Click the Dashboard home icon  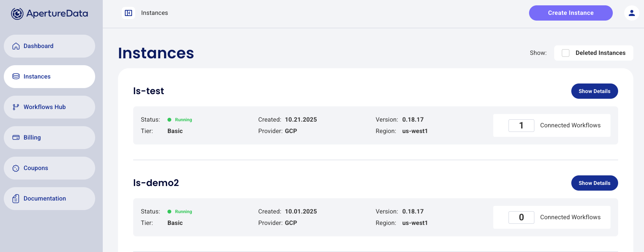coord(16,46)
